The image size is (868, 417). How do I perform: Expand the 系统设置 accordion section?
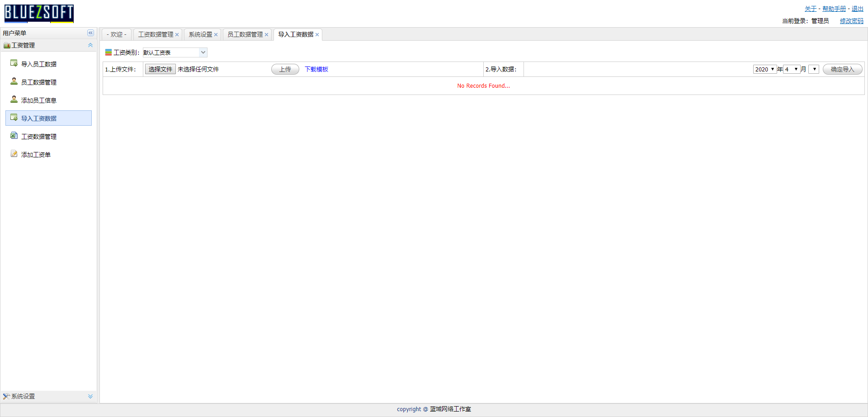(90, 396)
